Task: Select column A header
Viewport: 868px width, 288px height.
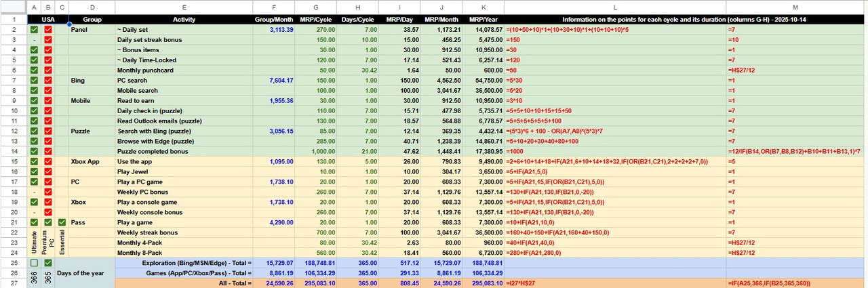Action: pos(34,7)
